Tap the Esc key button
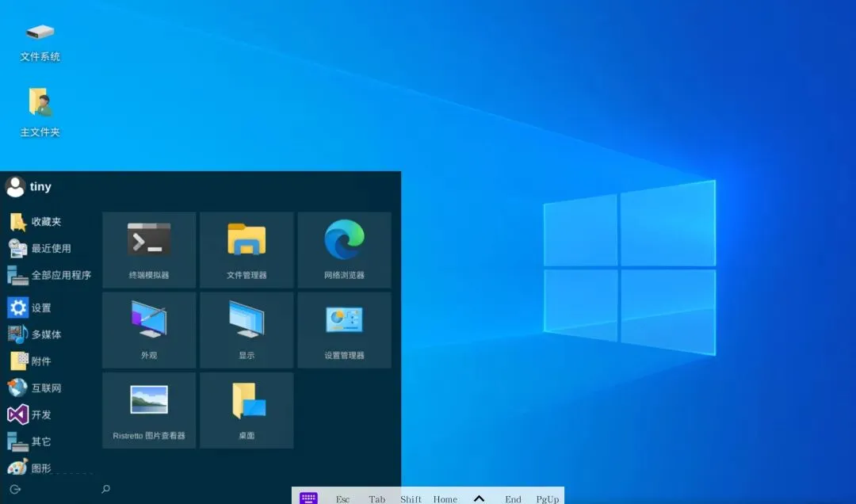The image size is (856, 504). 343,499
